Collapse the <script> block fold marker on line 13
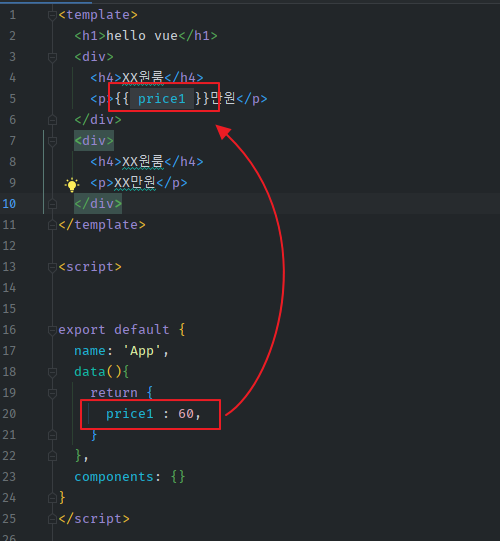The image size is (500, 541). click(x=52, y=267)
